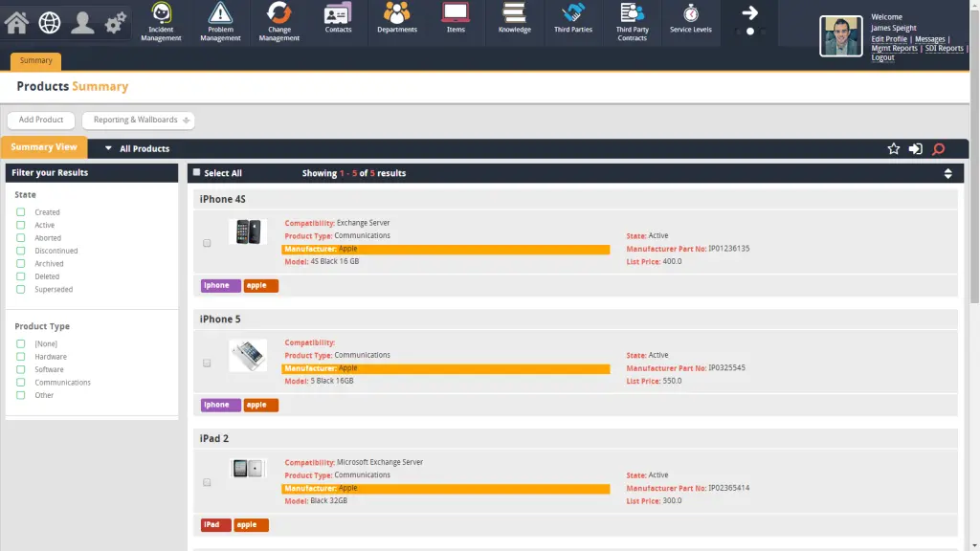The image size is (980, 551).
Task: Tick the Select All checkbox
Action: pyautogui.click(x=196, y=172)
